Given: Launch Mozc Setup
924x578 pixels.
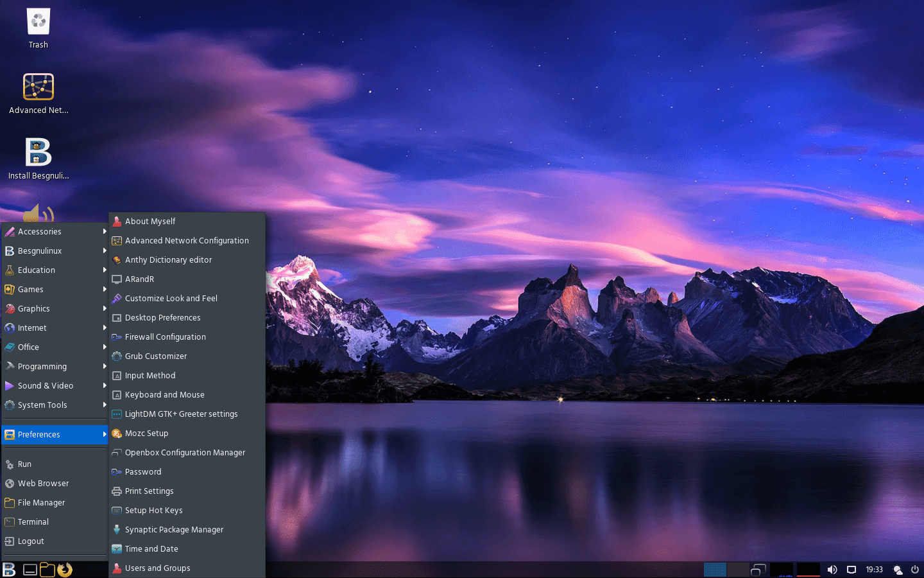Looking at the screenshot, I should [x=187, y=433].
